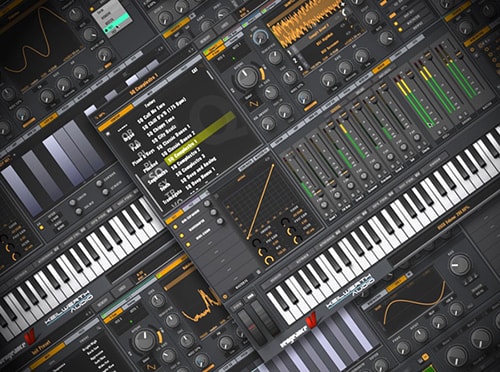The image size is (500, 372).
Task: Toggle the second yellow LED in modulation list
Action: [x=181, y=236]
